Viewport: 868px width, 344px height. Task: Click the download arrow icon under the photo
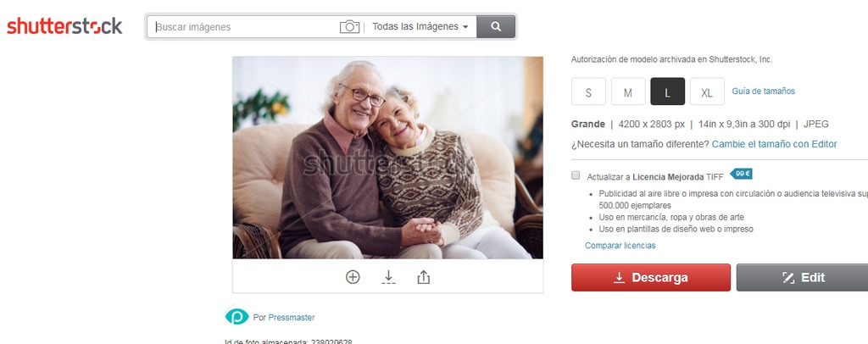(x=388, y=277)
